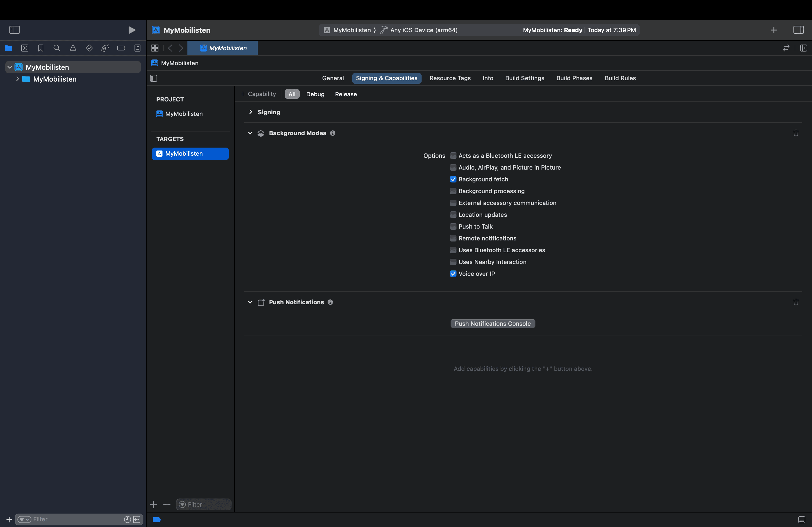Expand the Signing section
The width and height of the screenshot is (812, 527).
[x=251, y=112]
